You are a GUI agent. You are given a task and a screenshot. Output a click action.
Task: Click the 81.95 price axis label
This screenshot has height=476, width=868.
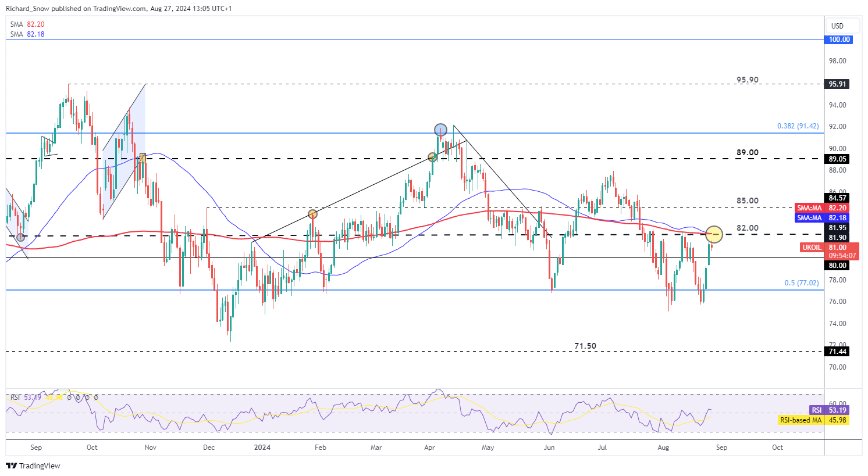click(838, 228)
